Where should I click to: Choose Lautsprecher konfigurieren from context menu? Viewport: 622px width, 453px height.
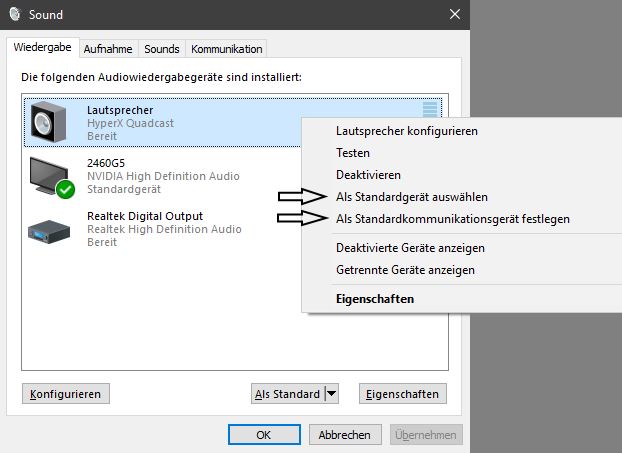click(407, 131)
